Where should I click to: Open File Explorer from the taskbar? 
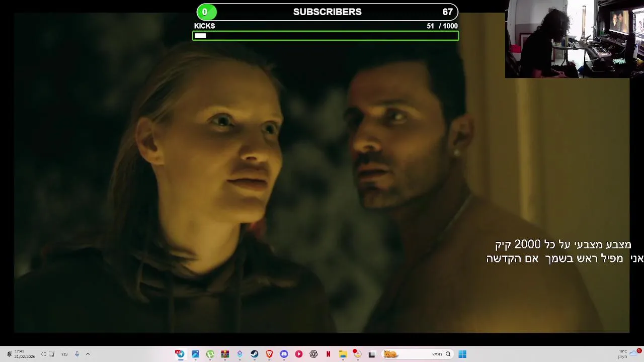tap(343, 354)
